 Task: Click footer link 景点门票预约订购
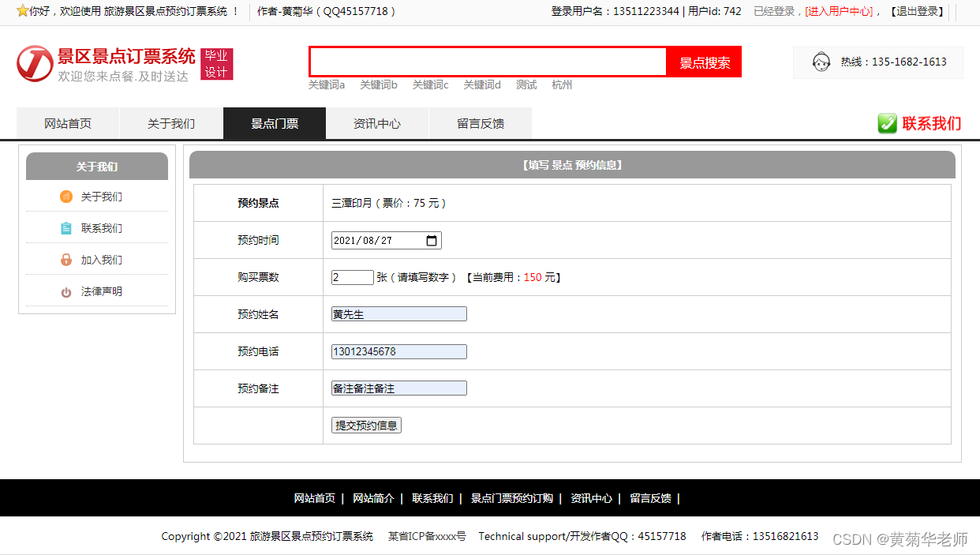(x=512, y=498)
